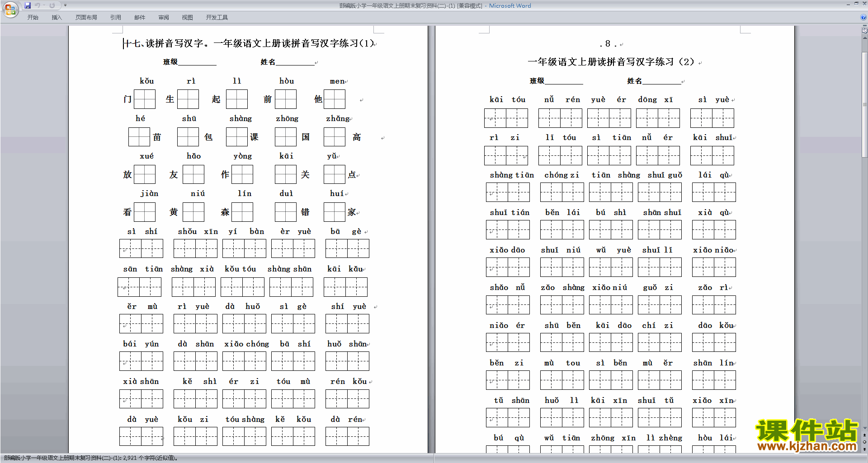Click the pinyin 'shuǐ guǒ' label
Screen dimensions: 868x463
click(x=665, y=175)
